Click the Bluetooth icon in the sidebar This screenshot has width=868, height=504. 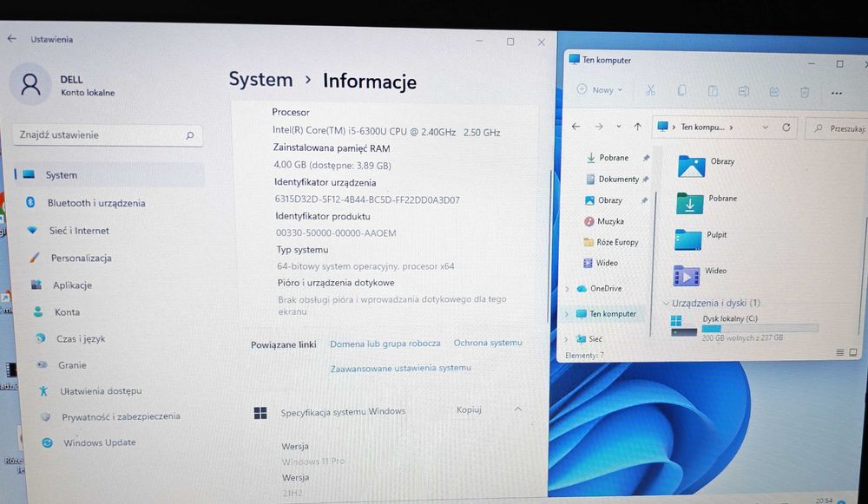(30, 202)
